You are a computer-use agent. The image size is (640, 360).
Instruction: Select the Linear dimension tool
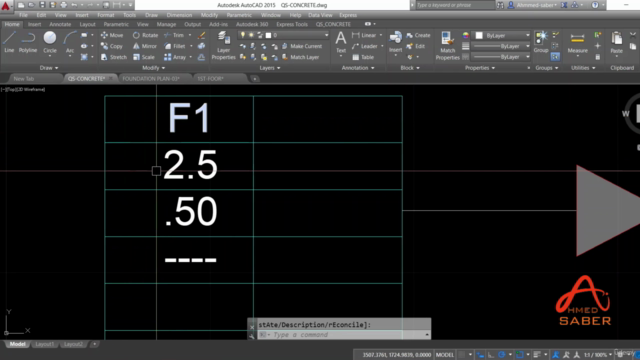[364, 35]
